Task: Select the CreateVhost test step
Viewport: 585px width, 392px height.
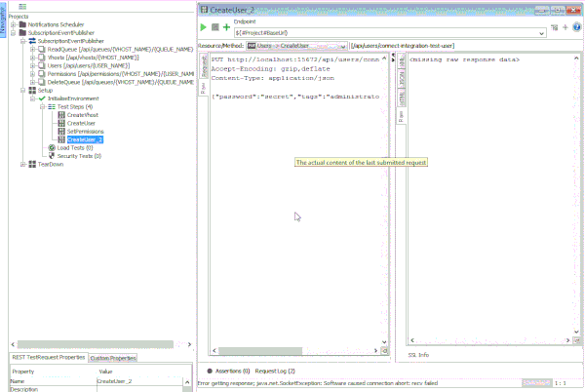Action: tap(82, 115)
